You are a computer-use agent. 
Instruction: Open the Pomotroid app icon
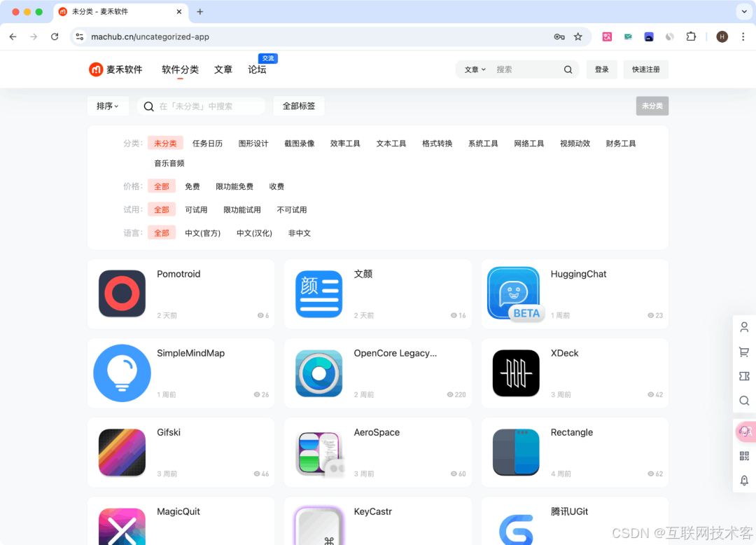[122, 294]
